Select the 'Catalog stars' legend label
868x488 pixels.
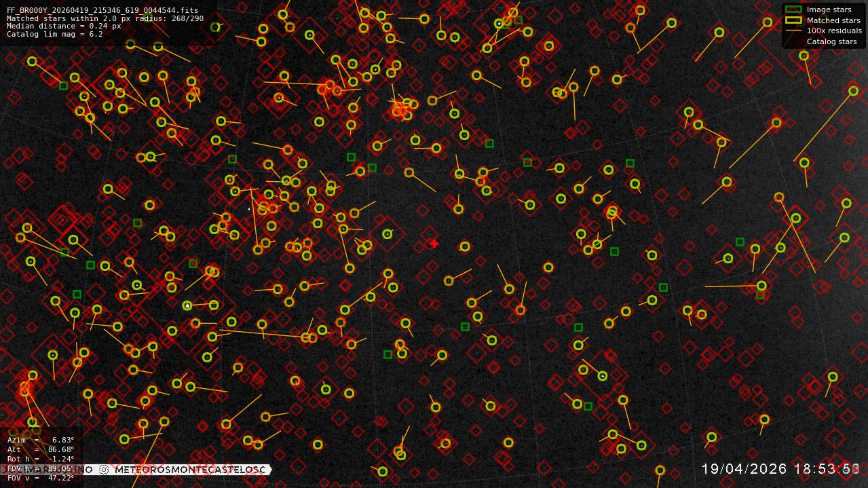(831, 41)
